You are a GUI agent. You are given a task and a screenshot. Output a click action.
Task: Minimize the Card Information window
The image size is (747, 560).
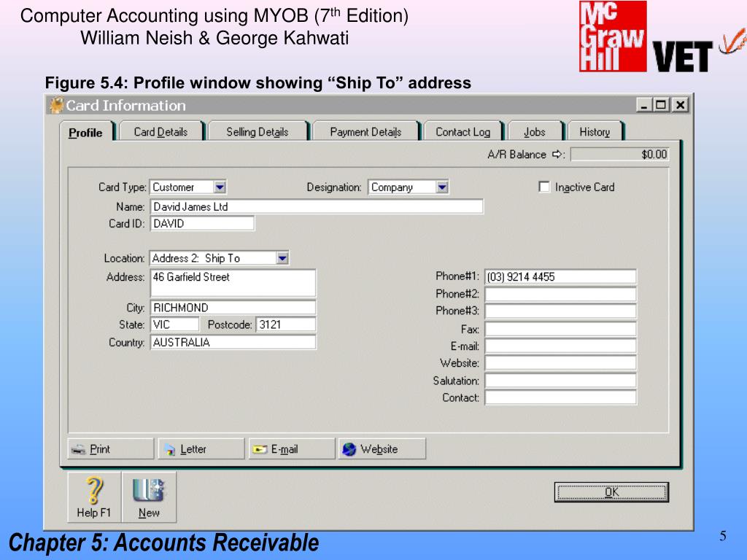pyautogui.click(x=644, y=105)
